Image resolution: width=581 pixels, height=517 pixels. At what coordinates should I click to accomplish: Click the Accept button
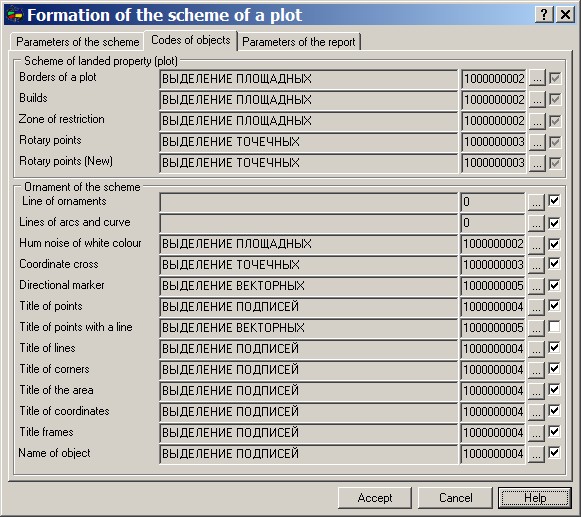coord(375,498)
